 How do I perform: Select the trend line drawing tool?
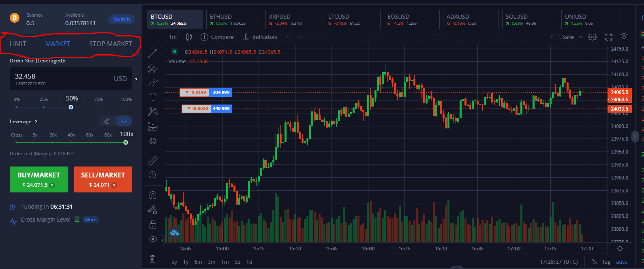(153, 53)
